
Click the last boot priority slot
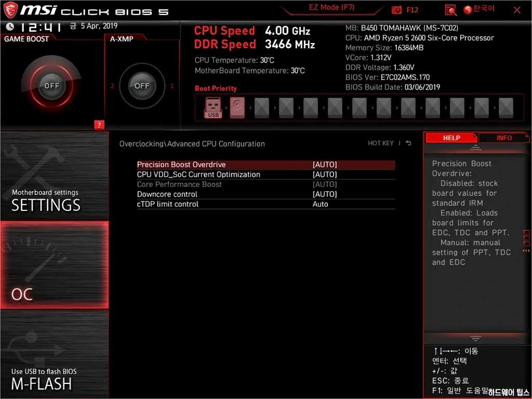click(x=506, y=108)
